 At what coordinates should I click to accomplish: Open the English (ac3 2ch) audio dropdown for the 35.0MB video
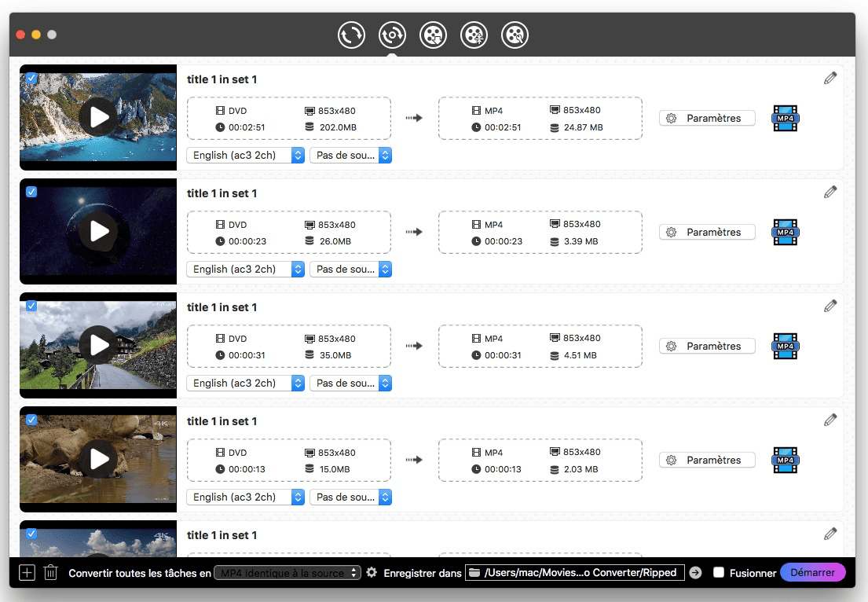pos(245,384)
